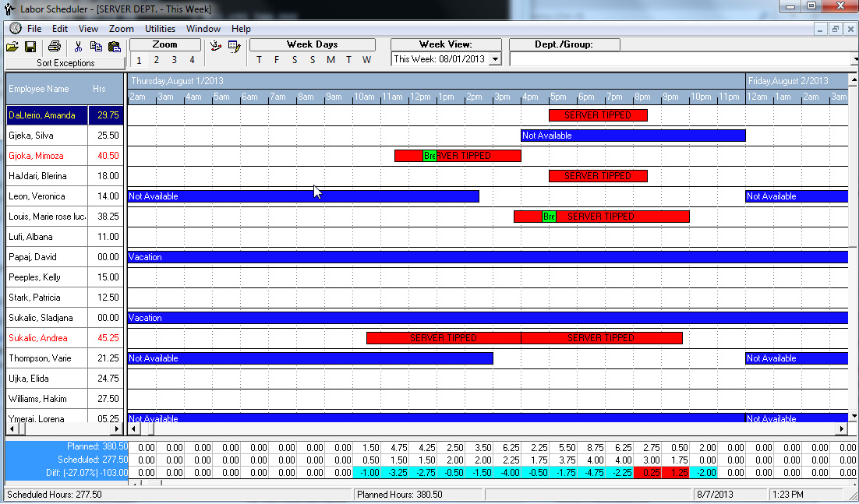Click the Employee Name column header
859x504 pixels.
pos(39,89)
